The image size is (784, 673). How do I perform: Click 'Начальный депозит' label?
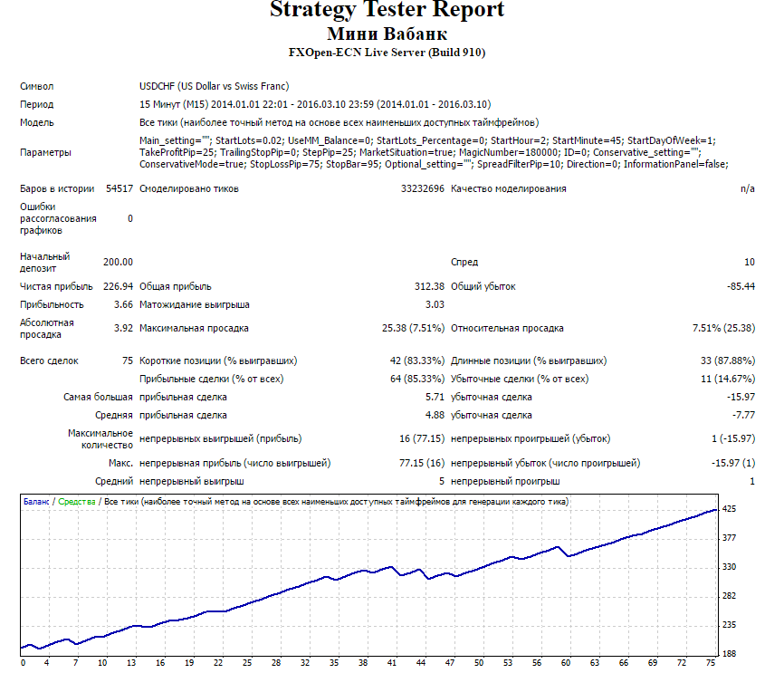(45, 262)
